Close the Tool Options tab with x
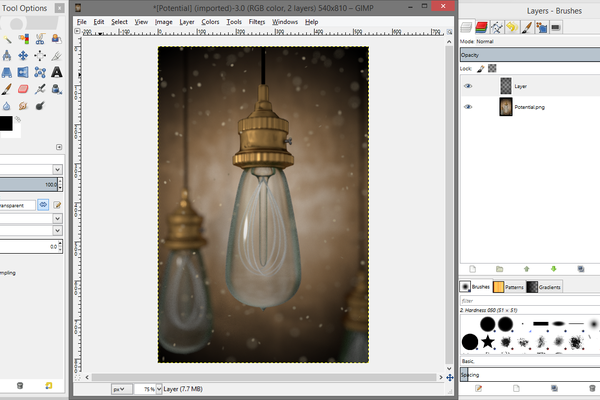Image resolution: width=600 pixels, height=400 pixels. [x=59, y=8]
